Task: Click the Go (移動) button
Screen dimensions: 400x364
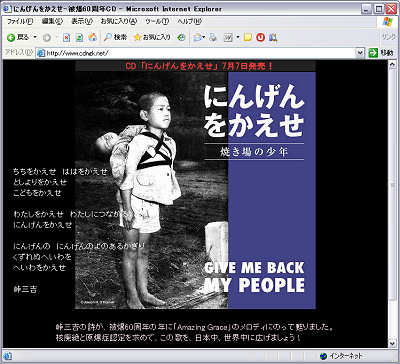Action: [381, 53]
